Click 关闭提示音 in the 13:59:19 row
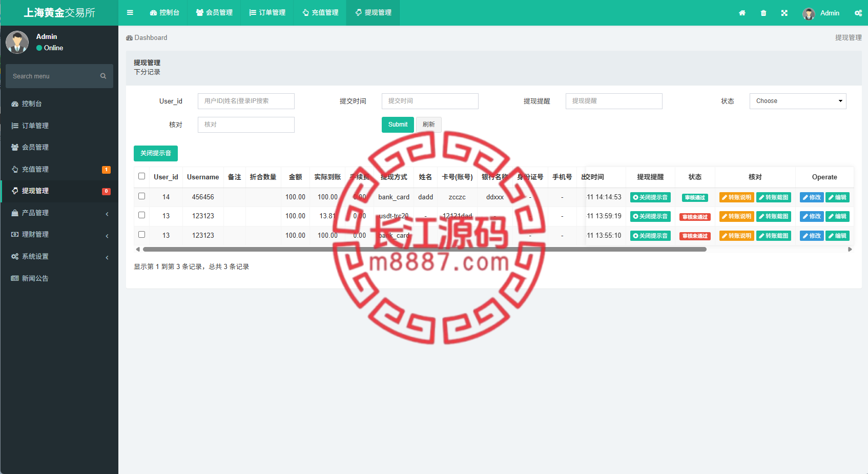 pos(650,216)
